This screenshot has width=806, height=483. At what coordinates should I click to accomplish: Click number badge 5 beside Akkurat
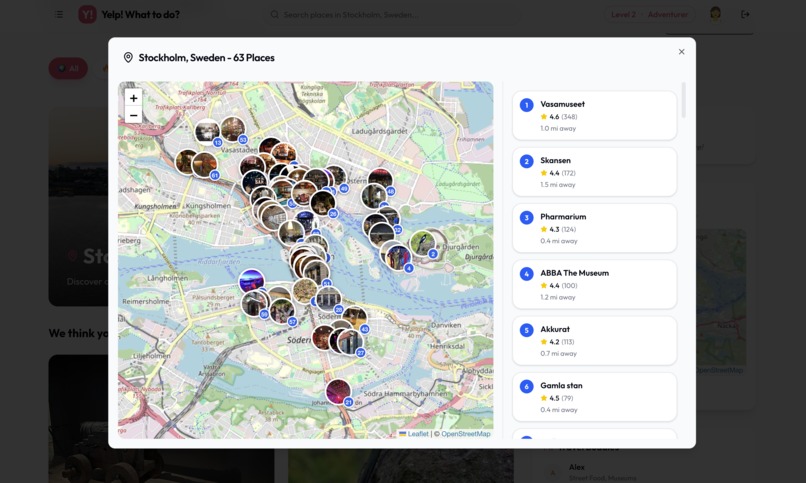[x=526, y=330]
